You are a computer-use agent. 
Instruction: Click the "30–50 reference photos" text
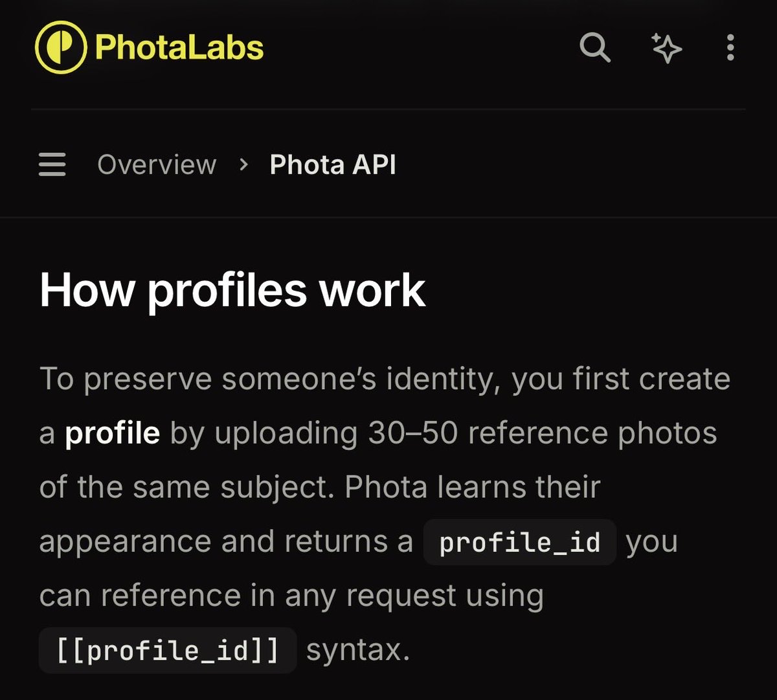tap(543, 433)
